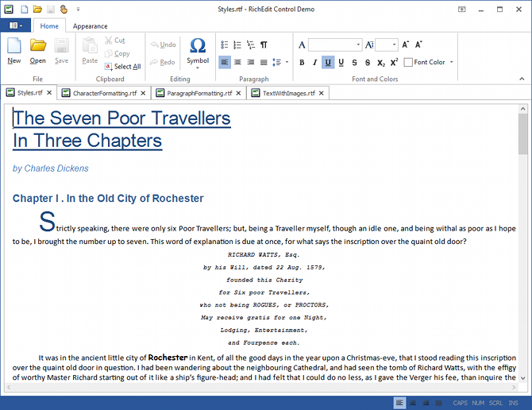Open the font name combo box

tap(335, 44)
